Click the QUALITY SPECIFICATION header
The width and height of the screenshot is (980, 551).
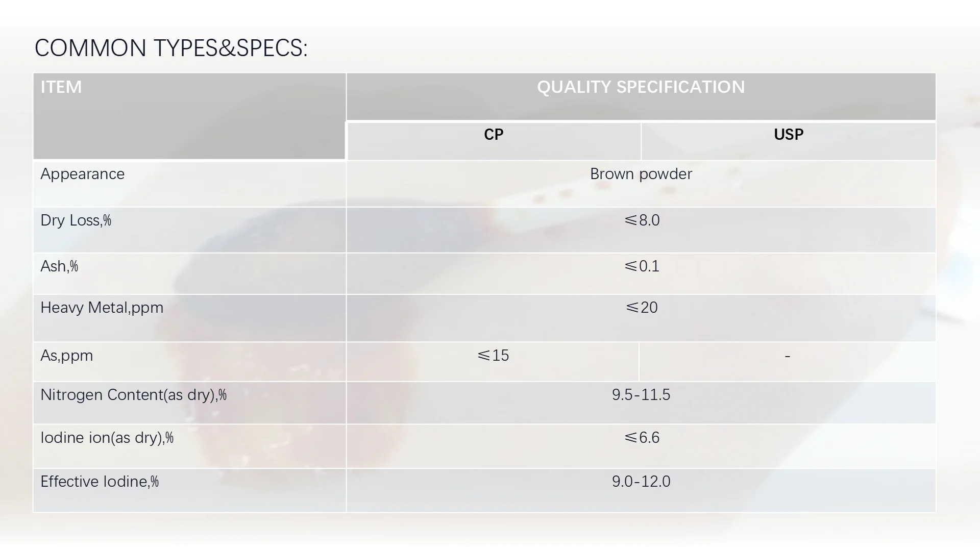(641, 87)
